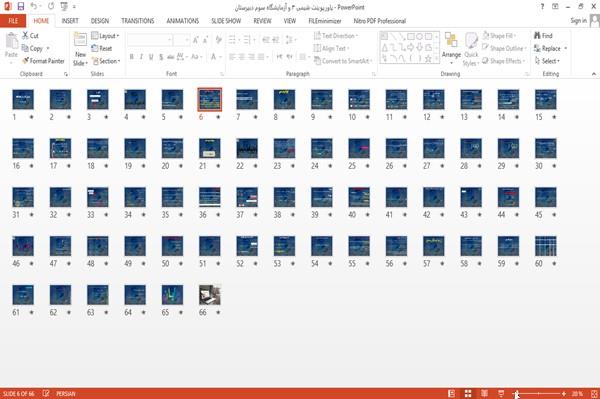
Task: Click the Redo icon in title bar
Action: pos(51,7)
